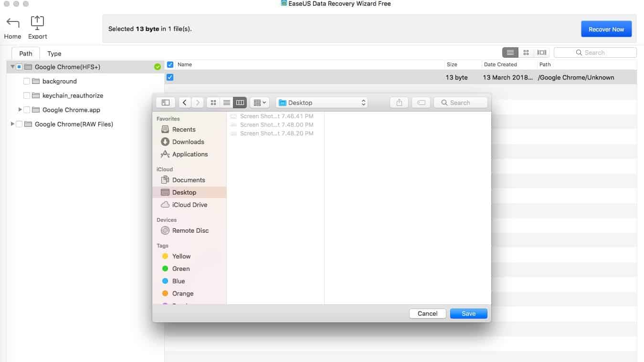Click the main window Search field
The image size is (644, 362).
point(595,52)
